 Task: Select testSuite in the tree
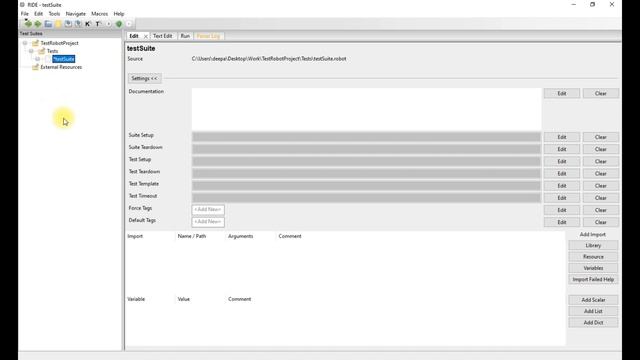(x=64, y=59)
